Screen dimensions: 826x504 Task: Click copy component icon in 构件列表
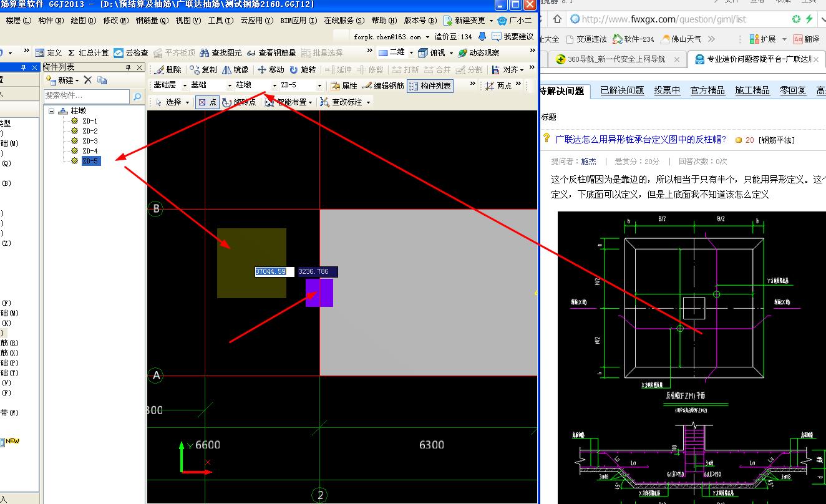pyautogui.click(x=102, y=80)
